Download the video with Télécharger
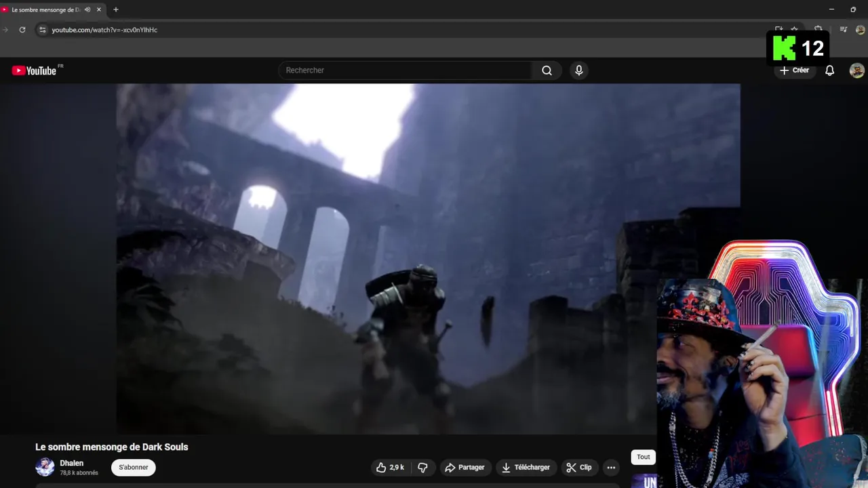This screenshot has height=488, width=868. point(526,467)
